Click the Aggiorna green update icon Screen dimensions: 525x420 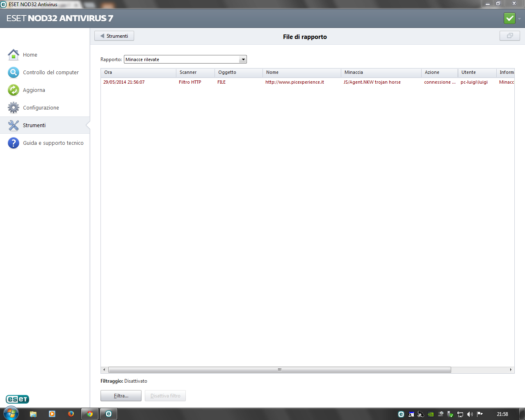pos(14,90)
